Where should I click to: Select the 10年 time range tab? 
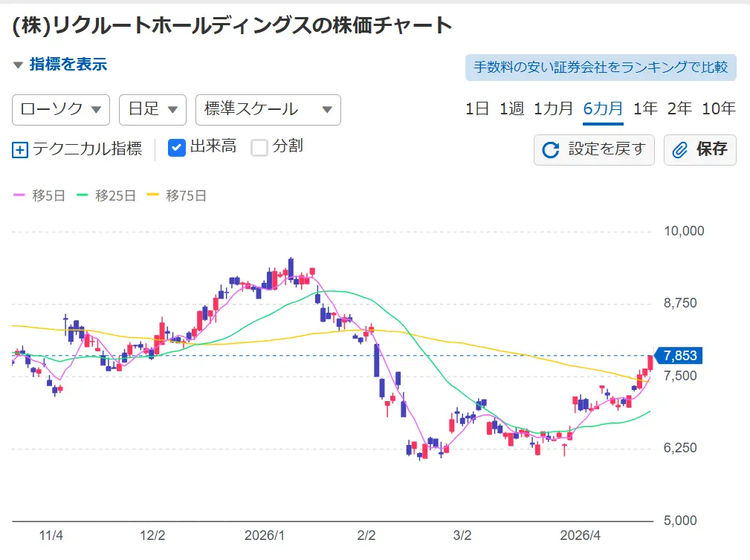(x=718, y=108)
